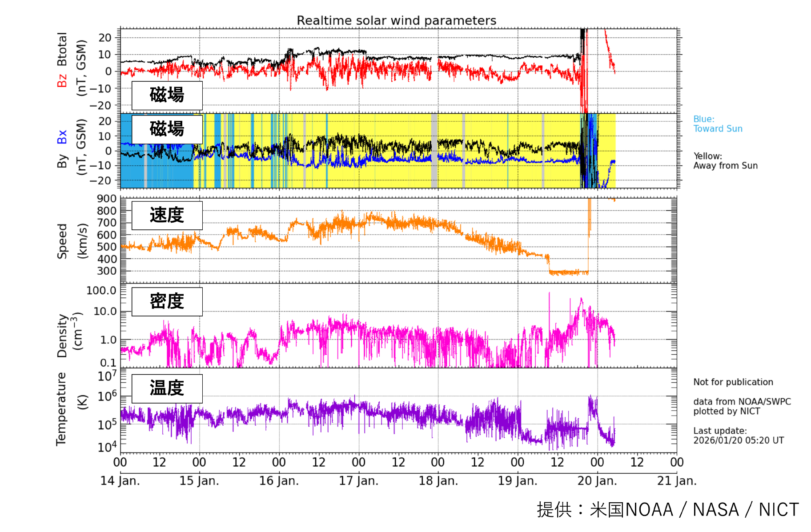Click the 温度 label box
This screenshot has width=811, height=532.
pyautogui.click(x=167, y=388)
